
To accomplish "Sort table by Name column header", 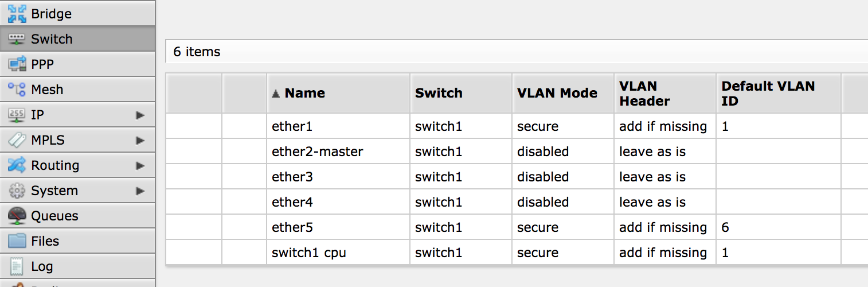I will 304,93.
